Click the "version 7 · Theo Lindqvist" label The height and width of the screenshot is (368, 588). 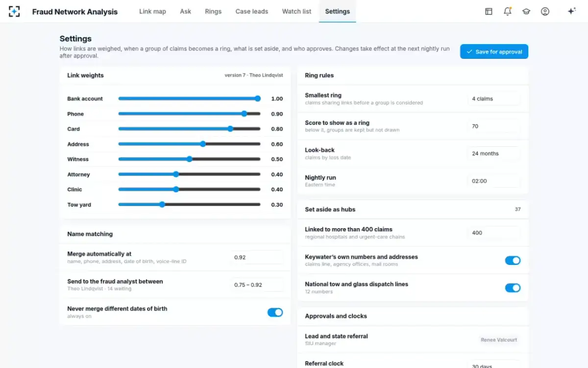(x=254, y=76)
